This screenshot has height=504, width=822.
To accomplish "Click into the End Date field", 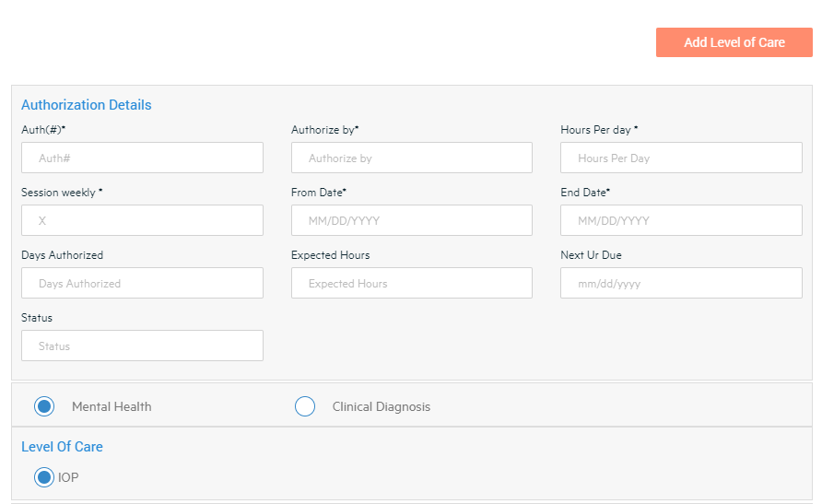I will (680, 220).
